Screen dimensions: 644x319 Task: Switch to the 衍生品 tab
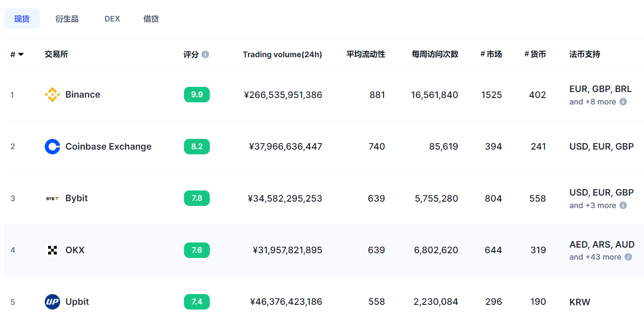(67, 19)
